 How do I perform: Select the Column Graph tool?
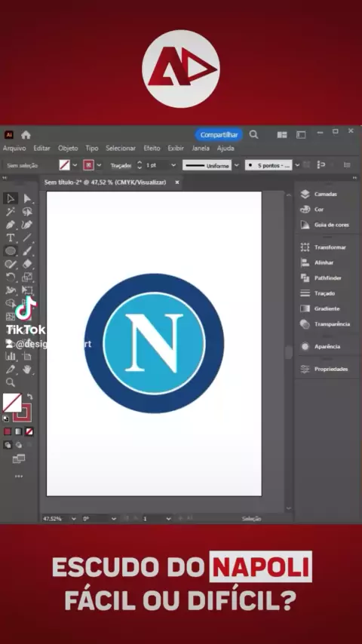[11, 356]
